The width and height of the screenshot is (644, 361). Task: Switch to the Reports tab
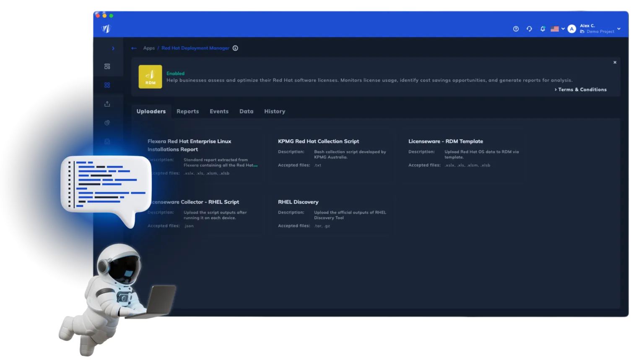[187, 111]
